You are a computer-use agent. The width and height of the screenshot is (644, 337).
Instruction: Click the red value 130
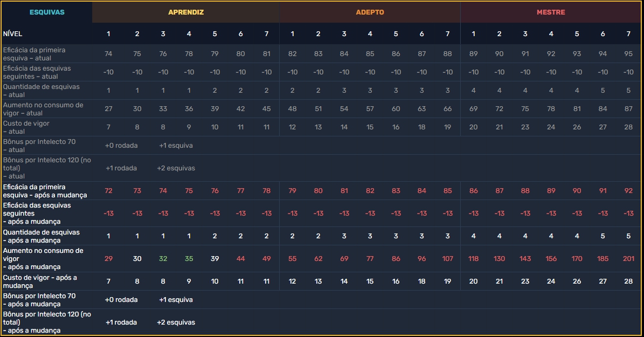(499, 258)
